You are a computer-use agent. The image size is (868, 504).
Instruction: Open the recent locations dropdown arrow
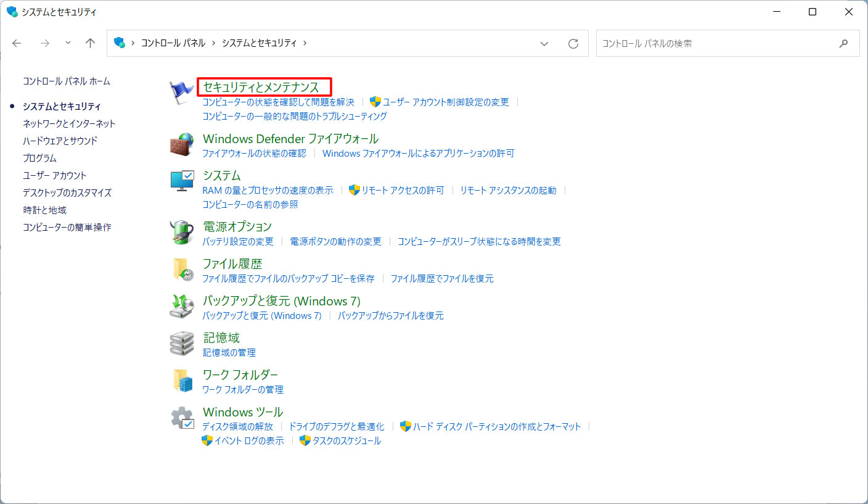point(68,43)
